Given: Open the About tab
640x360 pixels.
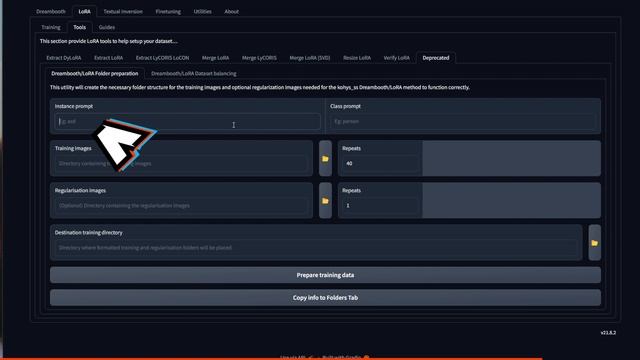Looking at the screenshot, I should pos(231,11).
